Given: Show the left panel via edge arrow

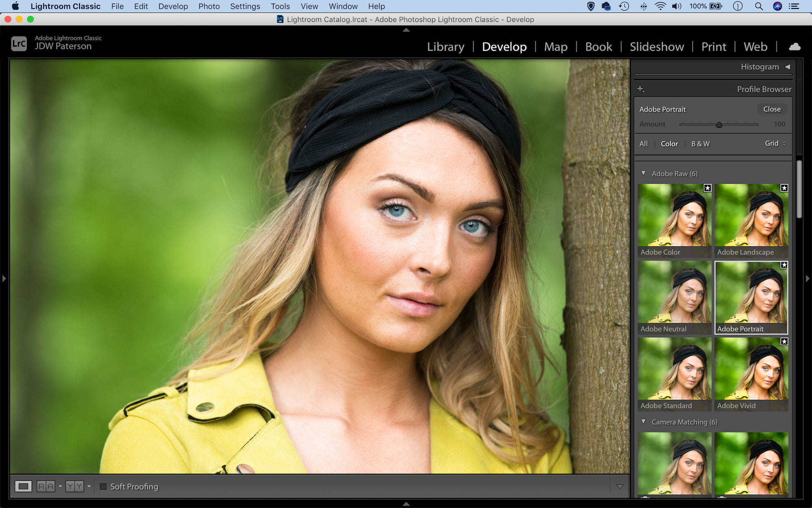Looking at the screenshot, I should point(4,278).
